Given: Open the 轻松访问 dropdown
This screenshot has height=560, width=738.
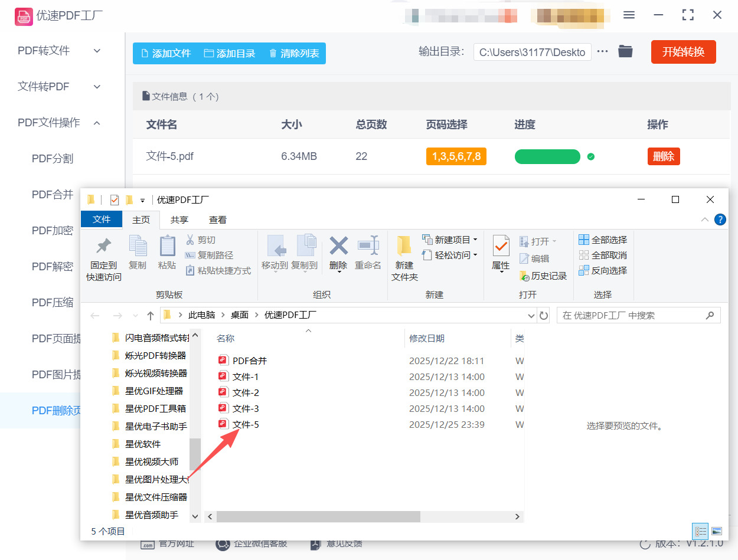Looking at the screenshot, I should pos(450,255).
